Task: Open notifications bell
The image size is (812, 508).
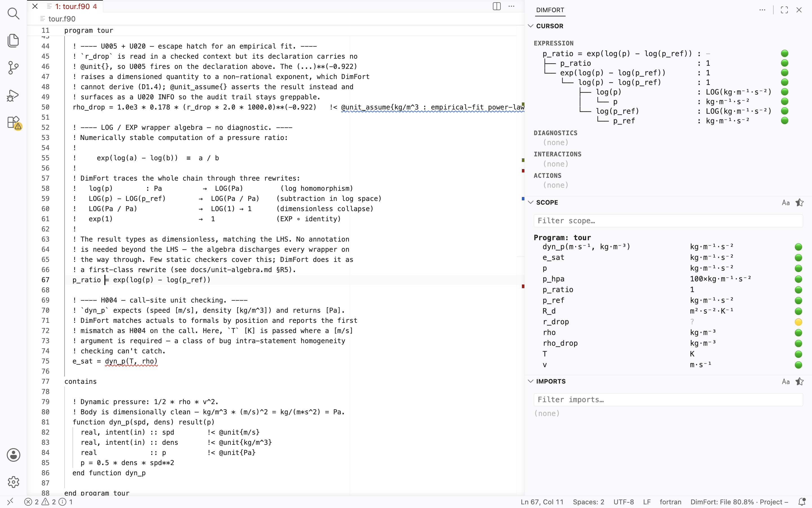Action: [x=802, y=502]
